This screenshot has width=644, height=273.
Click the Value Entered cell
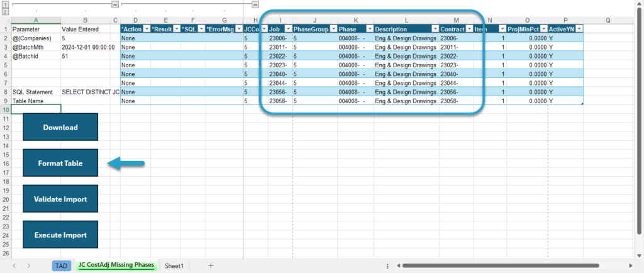(86, 29)
